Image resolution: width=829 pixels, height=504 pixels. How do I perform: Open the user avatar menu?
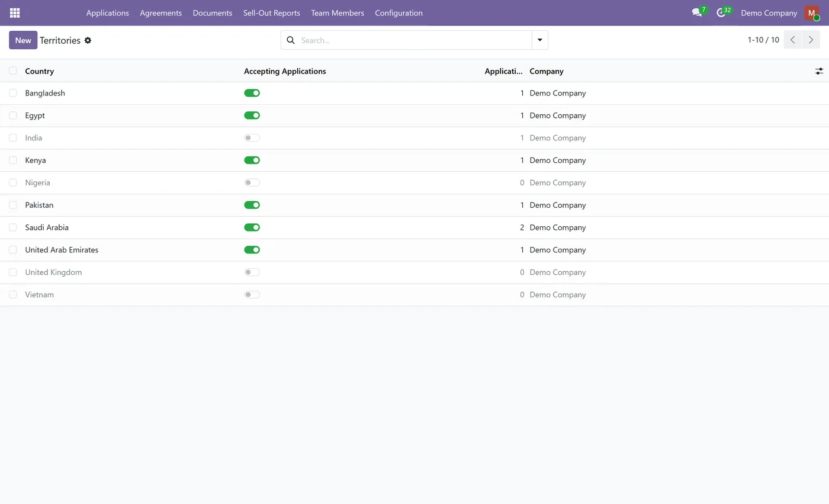(812, 12)
